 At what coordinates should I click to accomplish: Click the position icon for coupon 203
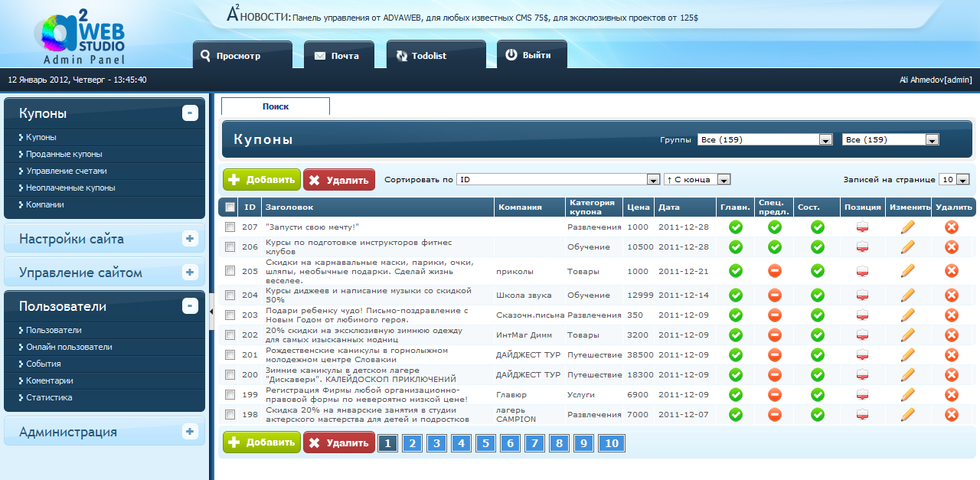tap(863, 315)
